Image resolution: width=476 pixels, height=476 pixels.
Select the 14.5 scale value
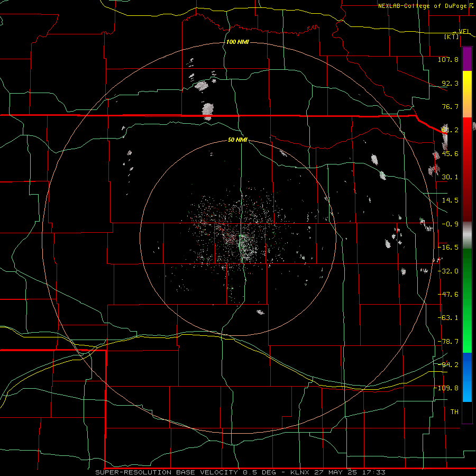click(x=450, y=200)
